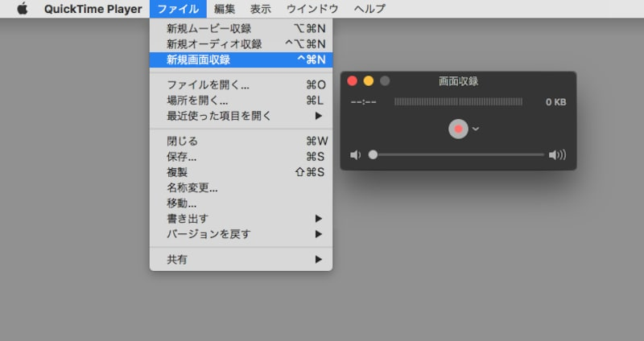Screen dimensions: 644x341
Task: Click the yellow minimize button on 画面収録
Action: pyautogui.click(x=369, y=81)
